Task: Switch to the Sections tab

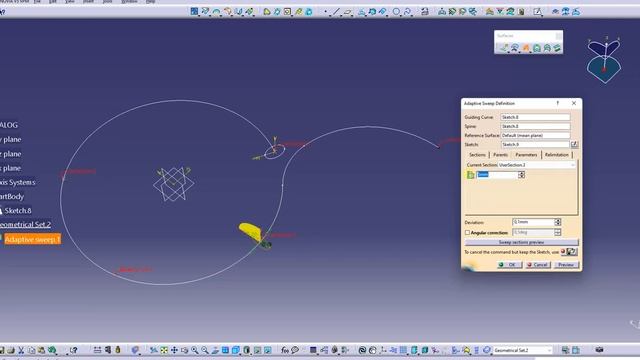Action: (477, 155)
